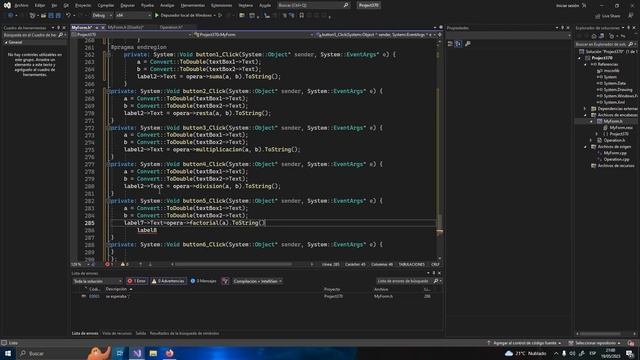This screenshot has width=640, height=360.
Task: Click the editor vertical scrollbar thumb
Action: (x=440, y=222)
